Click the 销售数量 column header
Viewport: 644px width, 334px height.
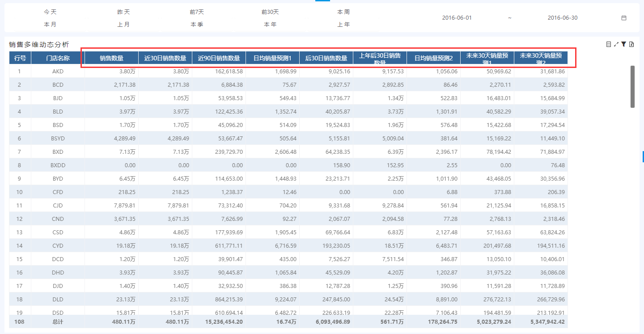[x=111, y=58]
